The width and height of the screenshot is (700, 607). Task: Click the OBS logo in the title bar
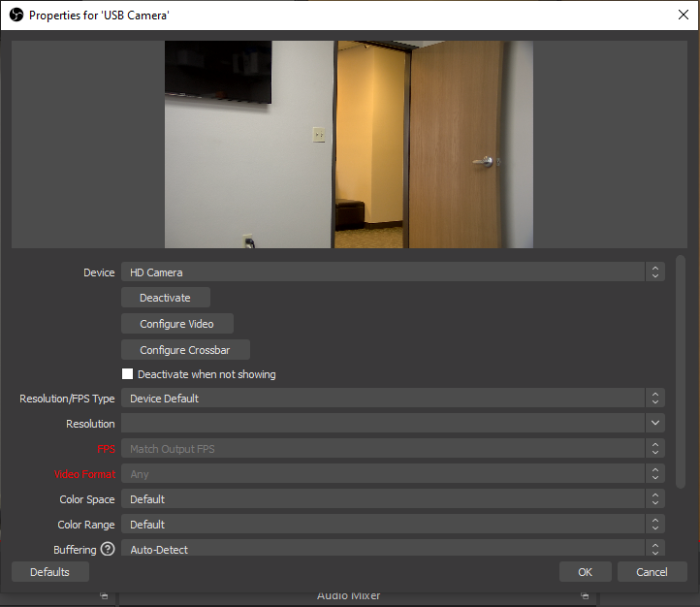16,16
